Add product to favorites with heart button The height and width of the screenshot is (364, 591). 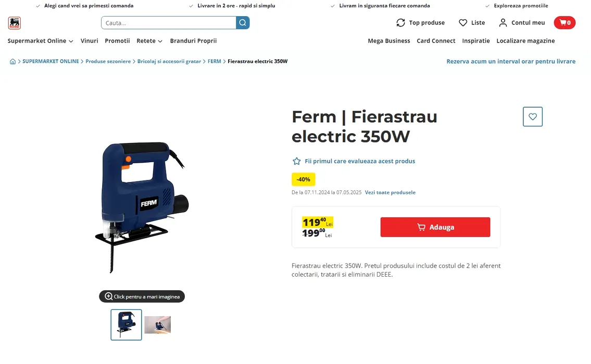click(533, 116)
